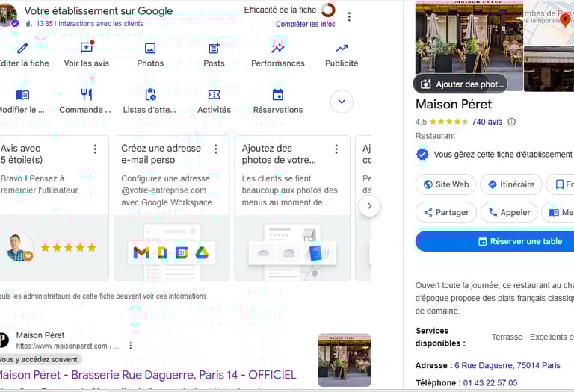Click the Itinéraire button

coord(510,184)
